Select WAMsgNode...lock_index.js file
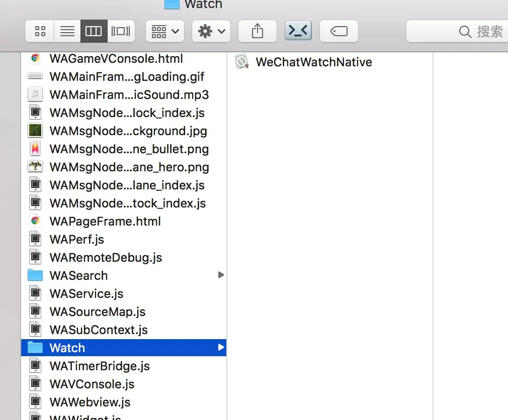 point(123,113)
